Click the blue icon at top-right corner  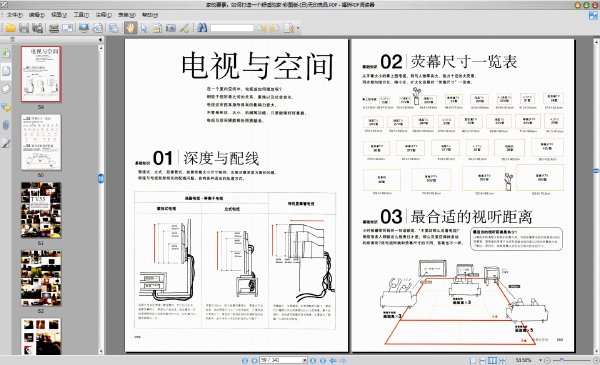pyautogui.click(x=593, y=15)
